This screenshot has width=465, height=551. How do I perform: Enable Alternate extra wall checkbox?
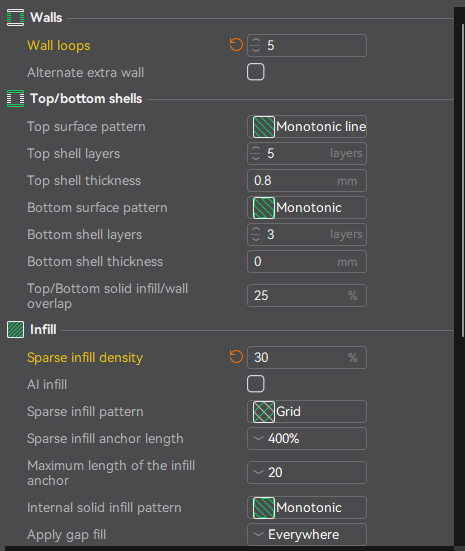coord(256,72)
